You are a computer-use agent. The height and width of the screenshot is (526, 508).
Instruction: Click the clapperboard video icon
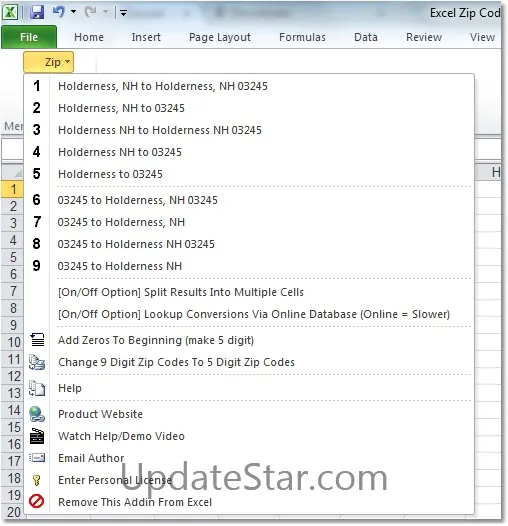(x=37, y=436)
